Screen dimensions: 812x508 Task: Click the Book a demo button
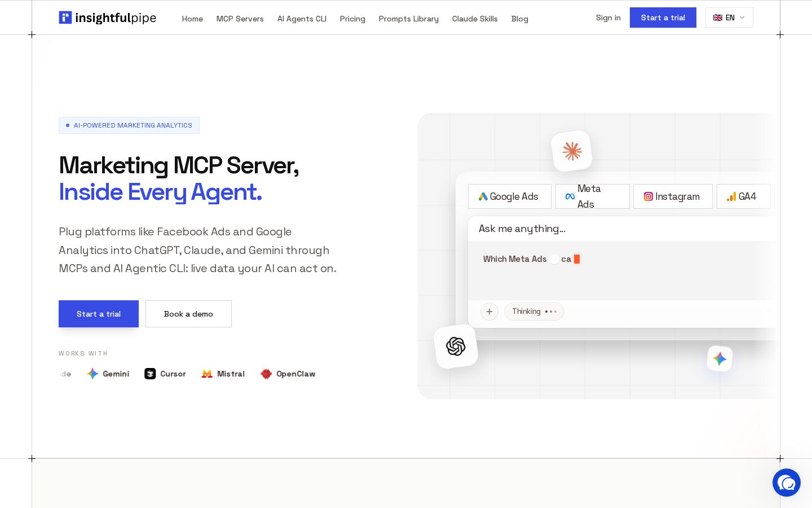(x=188, y=314)
